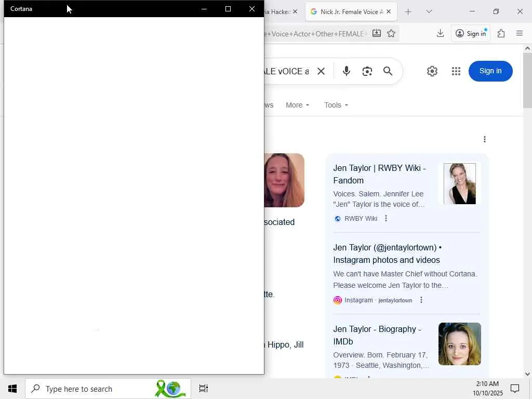Click the Windows Start button
Screen dimensions: 532x399
tap(12, 389)
